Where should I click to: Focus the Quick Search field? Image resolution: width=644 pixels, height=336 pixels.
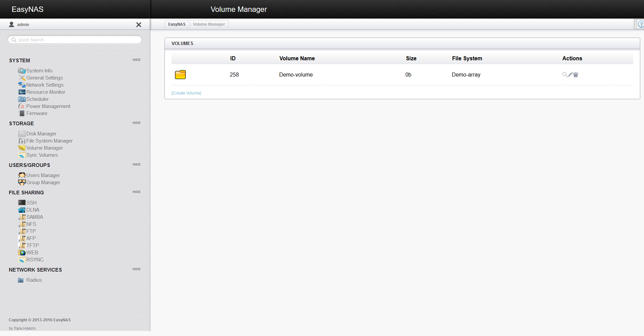pos(75,40)
